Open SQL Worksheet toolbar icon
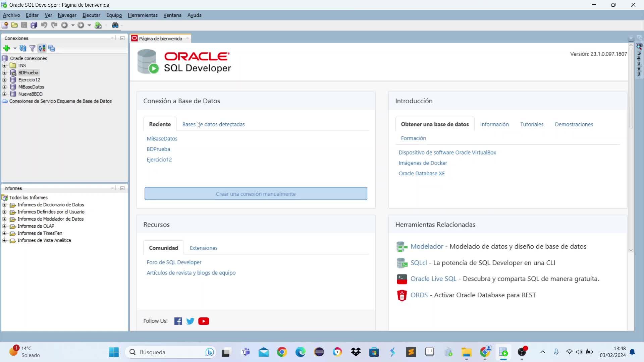644x362 pixels. (98, 25)
